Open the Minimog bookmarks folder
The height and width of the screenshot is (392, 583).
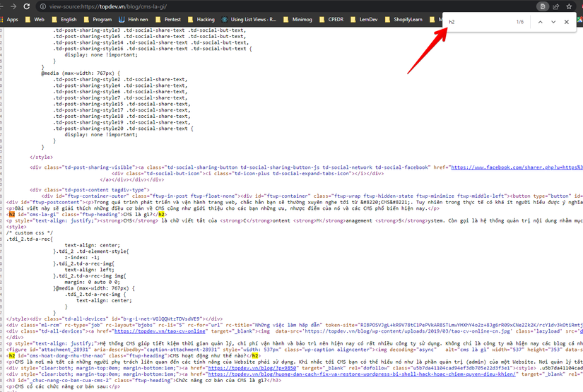[298, 19]
